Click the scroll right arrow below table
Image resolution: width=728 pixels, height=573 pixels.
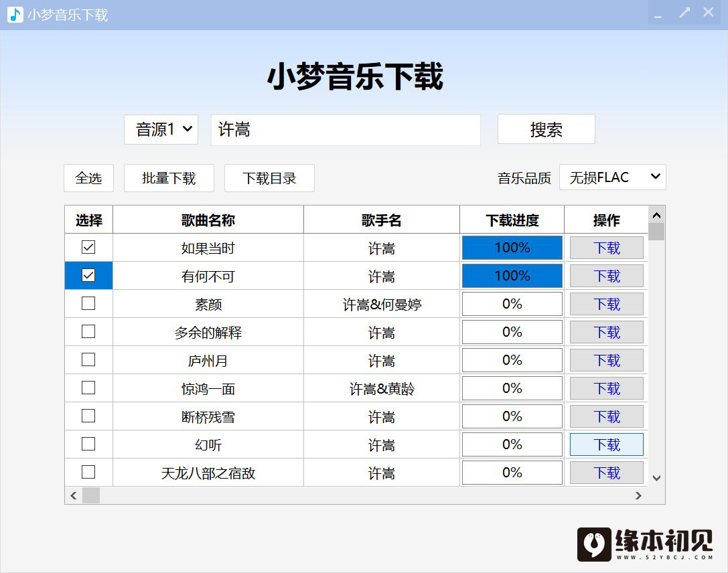pyautogui.click(x=638, y=495)
